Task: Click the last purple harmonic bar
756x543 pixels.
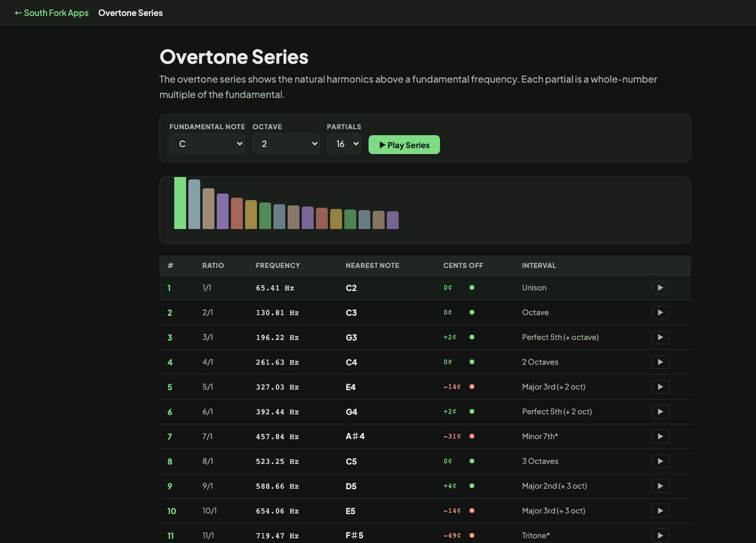Action: (393, 220)
